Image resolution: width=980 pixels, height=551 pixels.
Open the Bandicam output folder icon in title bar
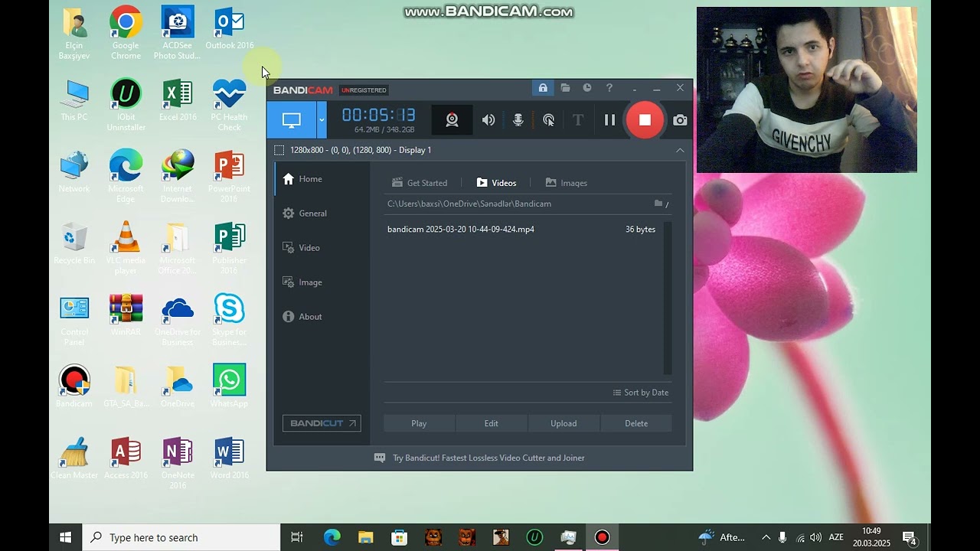tap(565, 88)
